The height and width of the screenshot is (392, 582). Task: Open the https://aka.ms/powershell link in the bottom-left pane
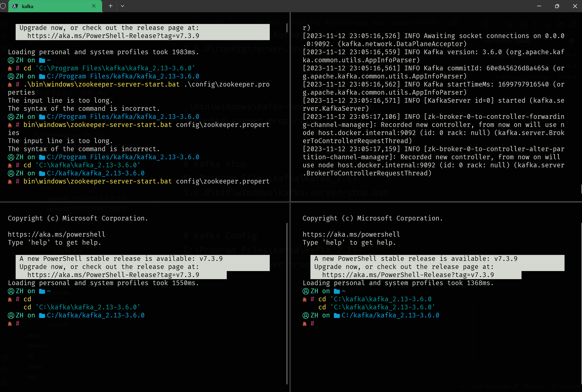(57, 235)
